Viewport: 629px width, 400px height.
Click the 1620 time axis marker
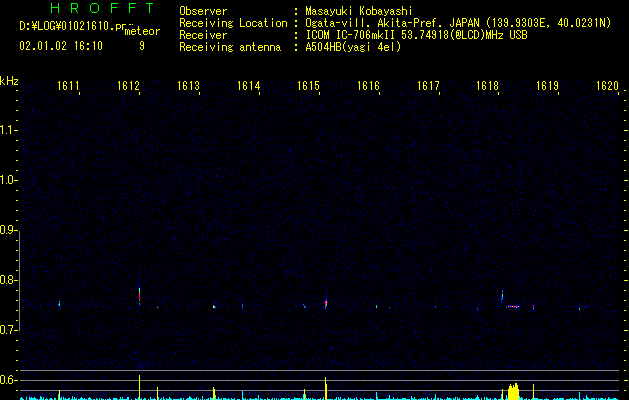coord(607,86)
